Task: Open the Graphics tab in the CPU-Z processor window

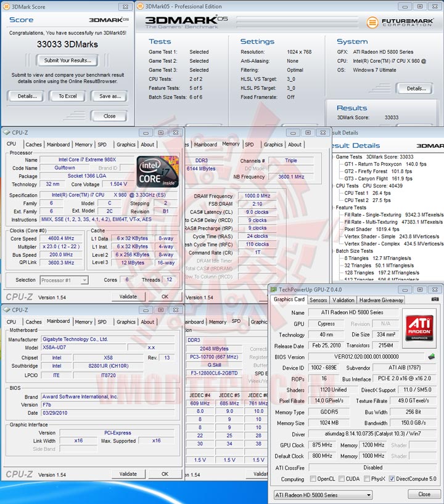Action: (x=126, y=145)
